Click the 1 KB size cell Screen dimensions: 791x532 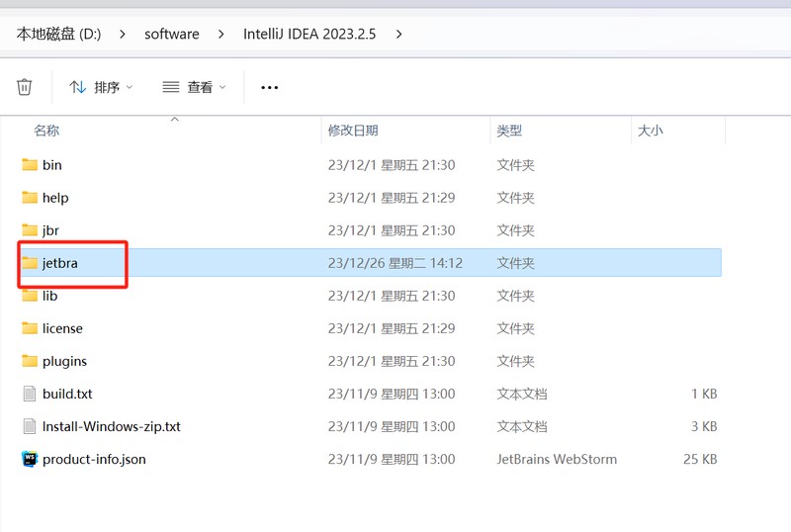point(704,394)
